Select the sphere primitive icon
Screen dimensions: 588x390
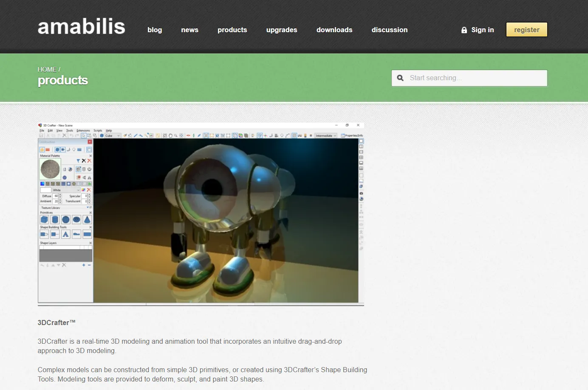65,219
